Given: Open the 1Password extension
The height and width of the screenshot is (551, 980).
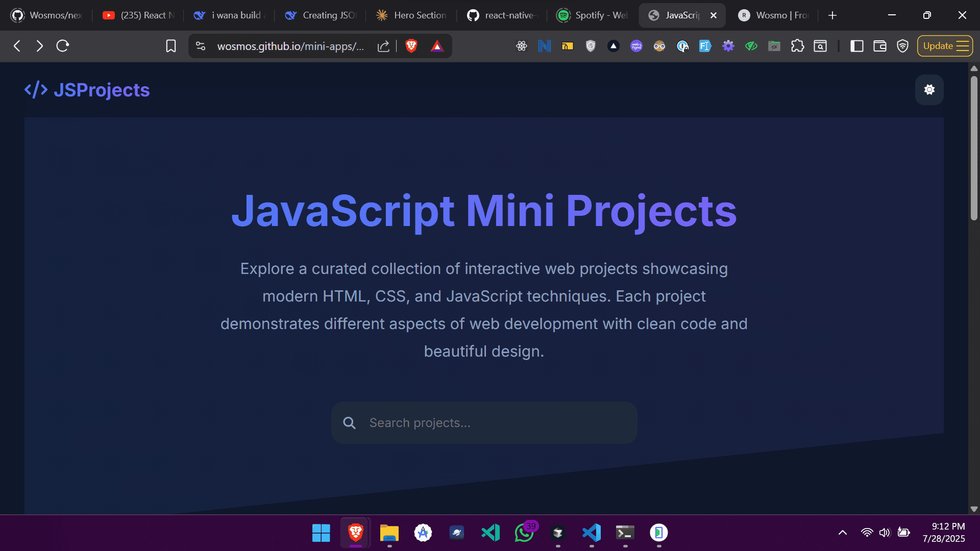Looking at the screenshot, I should [x=682, y=46].
